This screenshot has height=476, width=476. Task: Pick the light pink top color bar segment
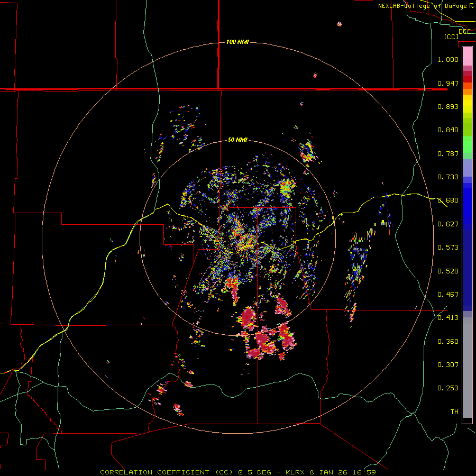[x=467, y=57]
